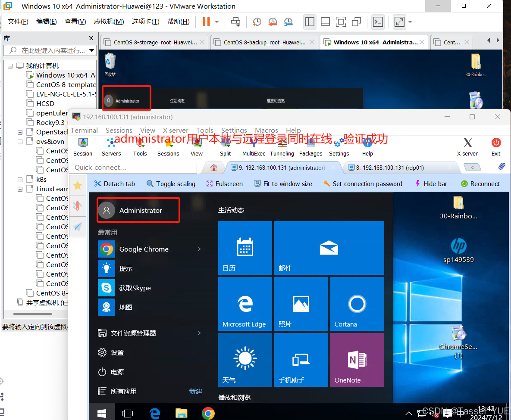The image size is (511, 420).
Task: Open the sp149539 desktop shortcut
Action: point(458,250)
